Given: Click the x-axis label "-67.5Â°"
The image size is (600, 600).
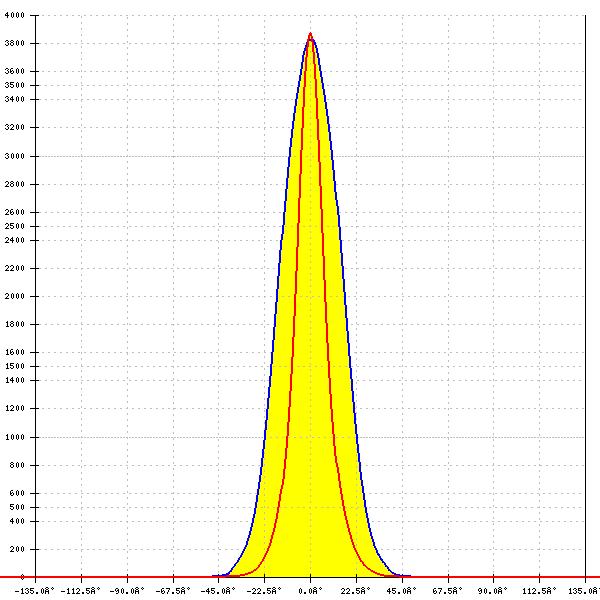Looking at the screenshot, I should pyautogui.click(x=173, y=591).
